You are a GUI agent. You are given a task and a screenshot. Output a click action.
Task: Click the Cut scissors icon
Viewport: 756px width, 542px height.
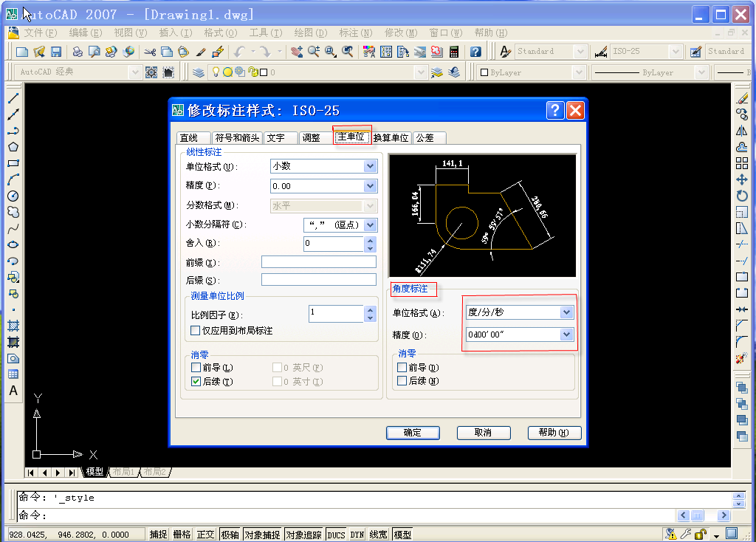click(x=150, y=52)
